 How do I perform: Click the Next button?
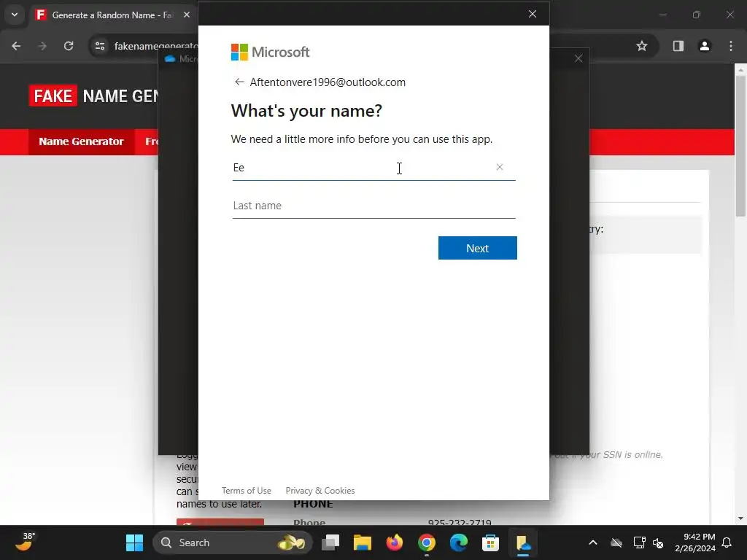click(477, 248)
